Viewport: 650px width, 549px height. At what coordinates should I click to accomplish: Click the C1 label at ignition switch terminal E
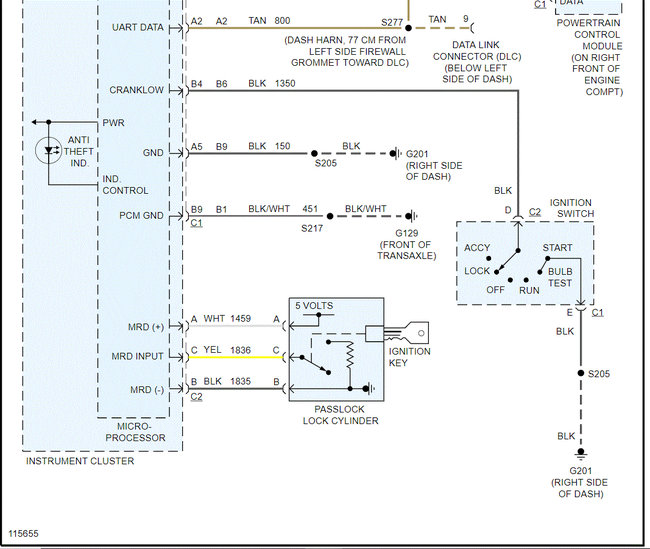597,312
